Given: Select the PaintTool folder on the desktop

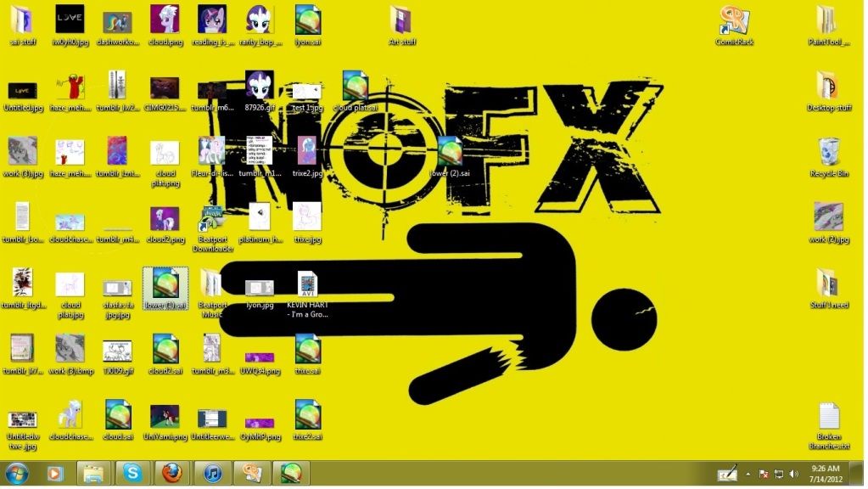Looking at the screenshot, I should pyautogui.click(x=828, y=25).
